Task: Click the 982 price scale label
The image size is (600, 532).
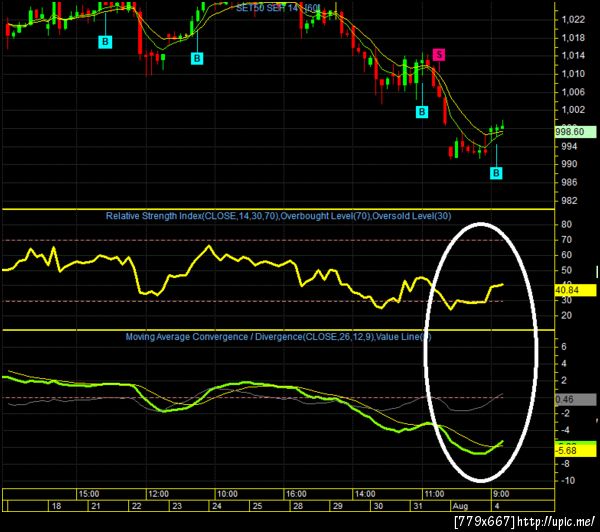Action: tap(569, 201)
